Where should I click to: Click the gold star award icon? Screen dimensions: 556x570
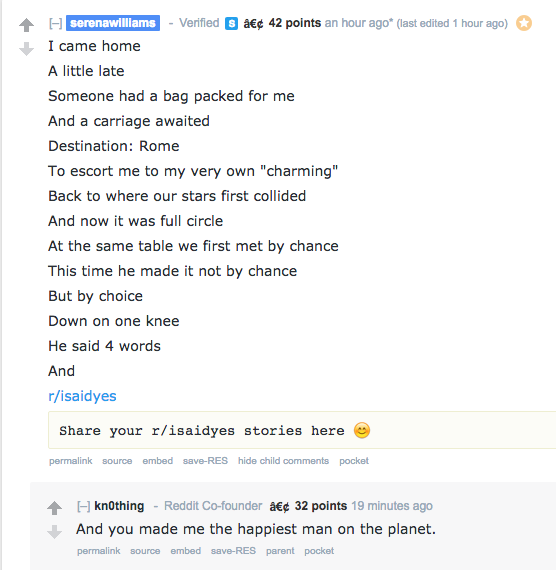pyautogui.click(x=524, y=23)
